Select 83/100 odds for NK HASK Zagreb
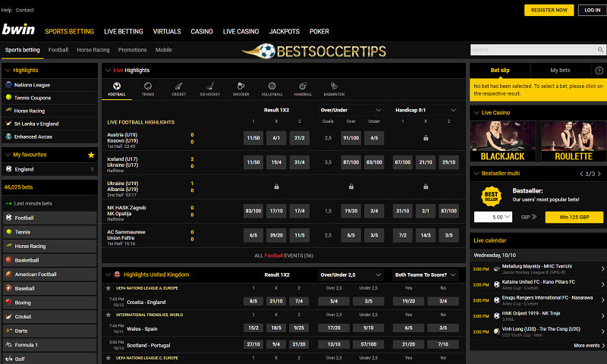Viewport: 607px width, 364px height. pyautogui.click(x=253, y=211)
